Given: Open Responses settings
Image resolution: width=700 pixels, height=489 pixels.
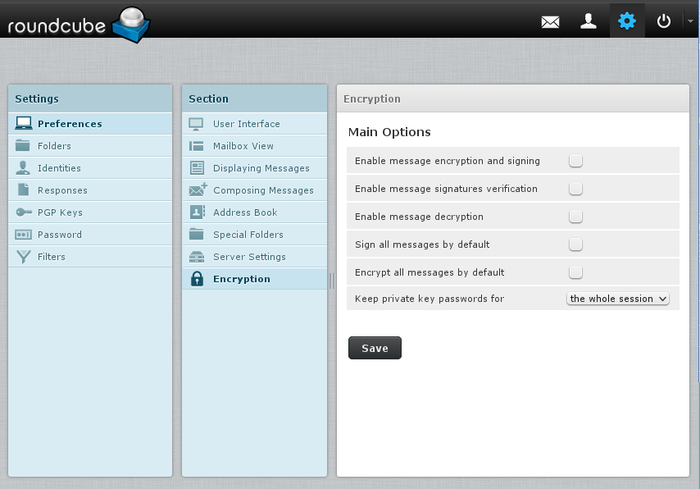Looking at the screenshot, I should coord(90,190).
